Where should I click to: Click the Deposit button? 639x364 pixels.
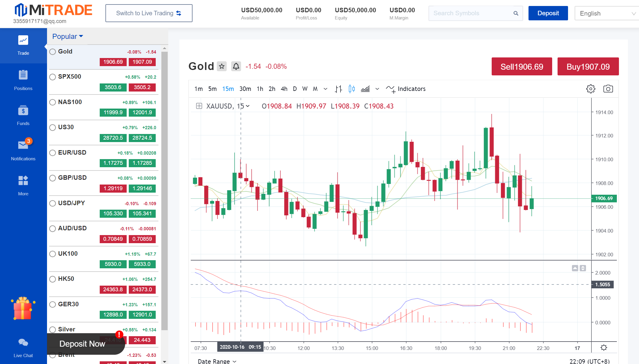coord(548,13)
